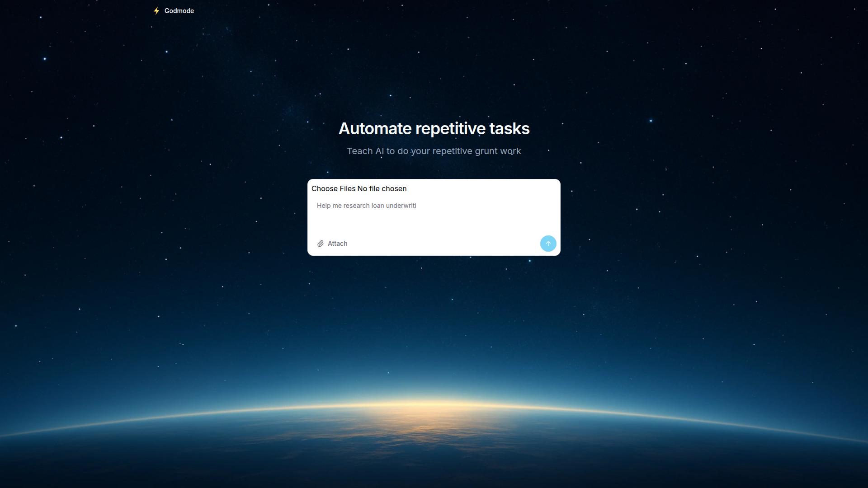The height and width of the screenshot is (488, 868).
Task: Click the placeholder text 'loan underwriti'
Action: 394,206
